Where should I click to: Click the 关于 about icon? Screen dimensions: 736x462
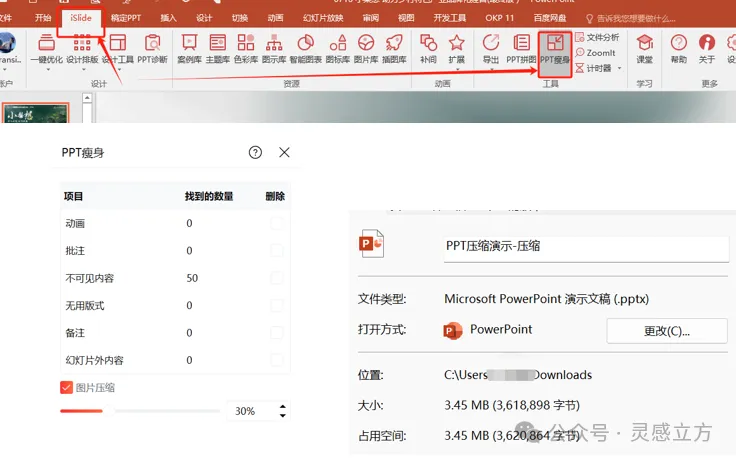(706, 43)
